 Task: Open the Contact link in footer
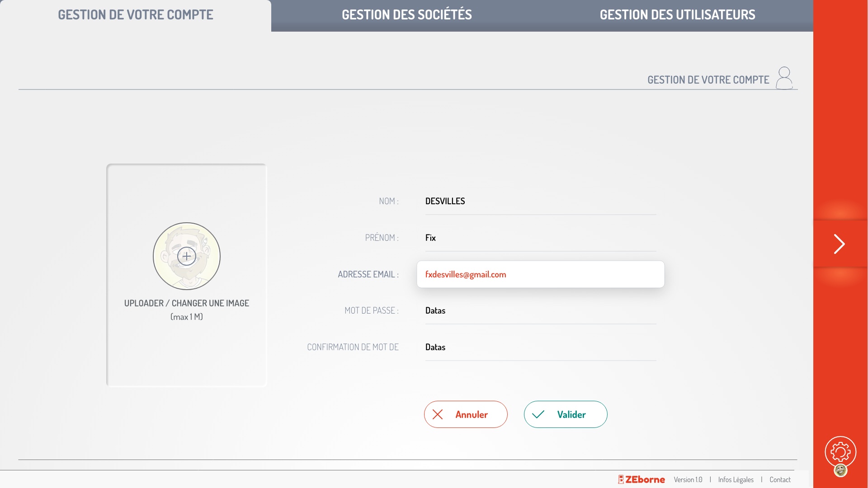click(780, 479)
